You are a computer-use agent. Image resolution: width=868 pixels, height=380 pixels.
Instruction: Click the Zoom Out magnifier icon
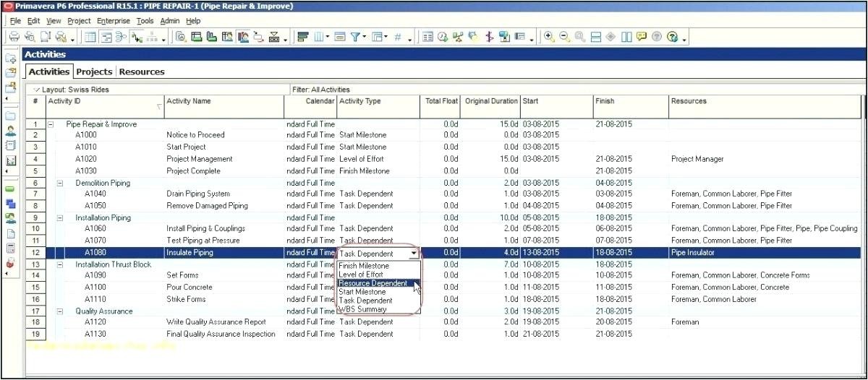tap(564, 37)
